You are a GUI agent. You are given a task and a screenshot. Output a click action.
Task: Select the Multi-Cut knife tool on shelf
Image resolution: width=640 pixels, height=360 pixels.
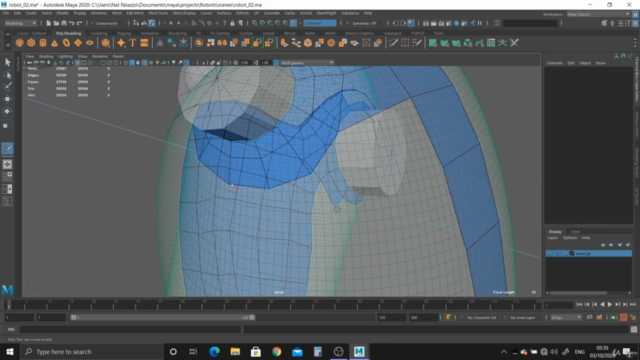(x=393, y=43)
